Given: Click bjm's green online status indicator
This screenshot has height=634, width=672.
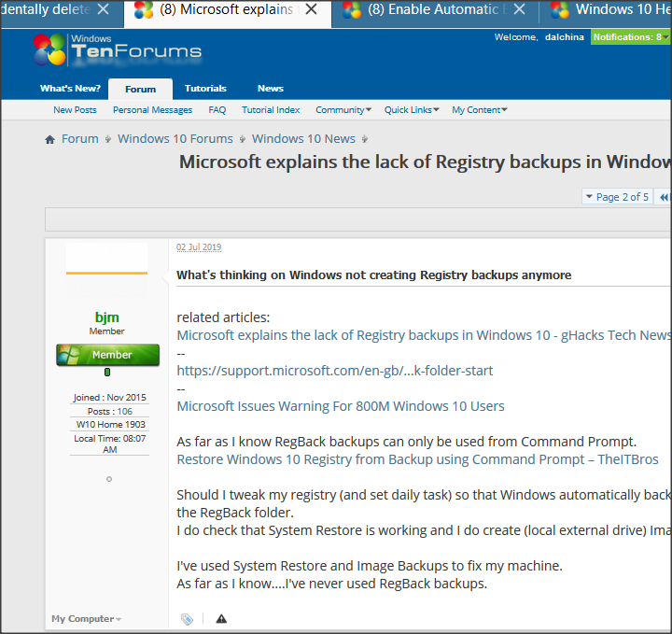Looking at the screenshot, I should pyautogui.click(x=107, y=372).
